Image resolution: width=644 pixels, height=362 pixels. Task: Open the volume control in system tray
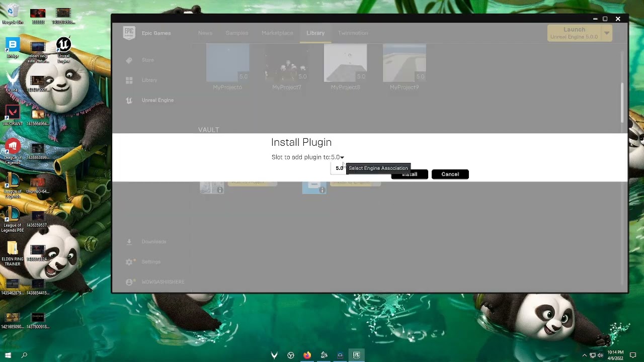coord(600,355)
